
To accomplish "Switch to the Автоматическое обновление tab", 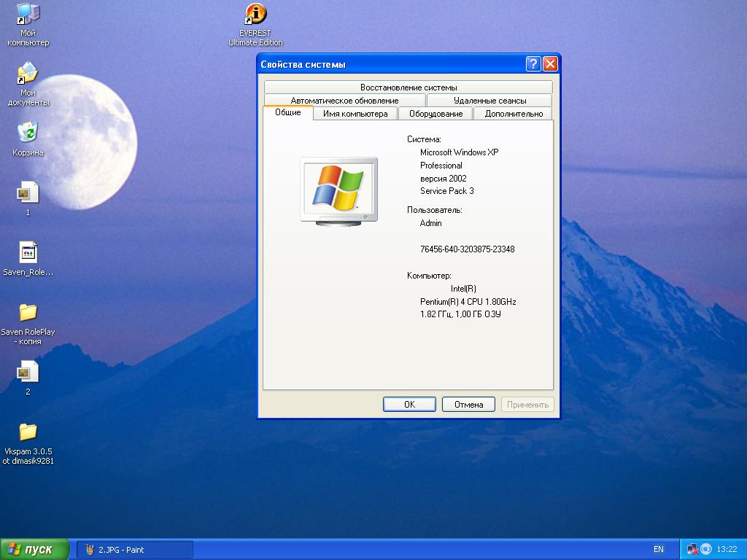I will pyautogui.click(x=344, y=101).
